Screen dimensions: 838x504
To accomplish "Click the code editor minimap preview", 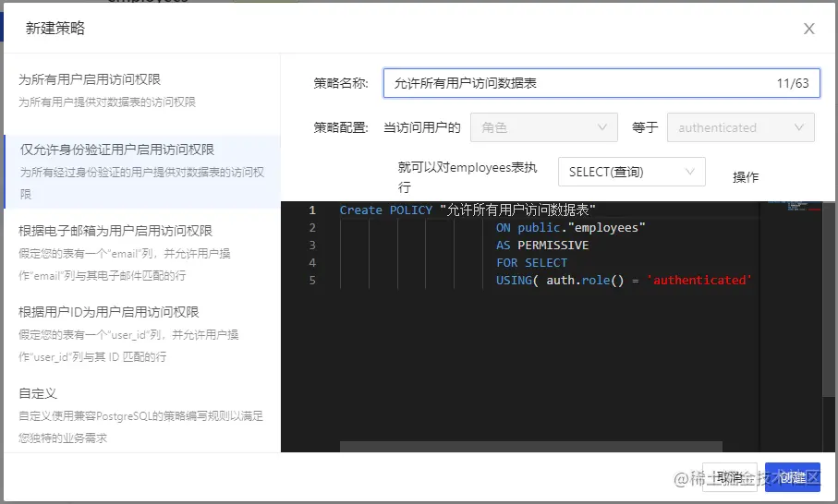I will click(795, 206).
